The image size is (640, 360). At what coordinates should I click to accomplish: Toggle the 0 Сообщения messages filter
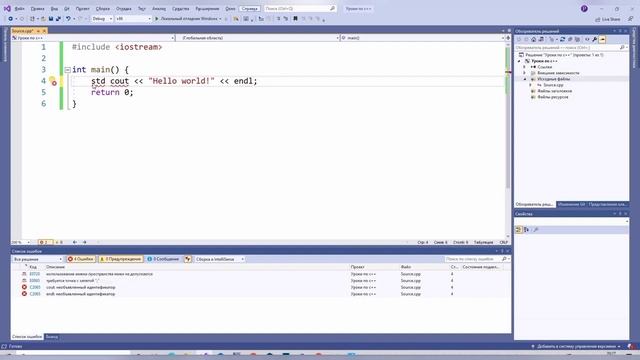pyautogui.click(x=163, y=259)
